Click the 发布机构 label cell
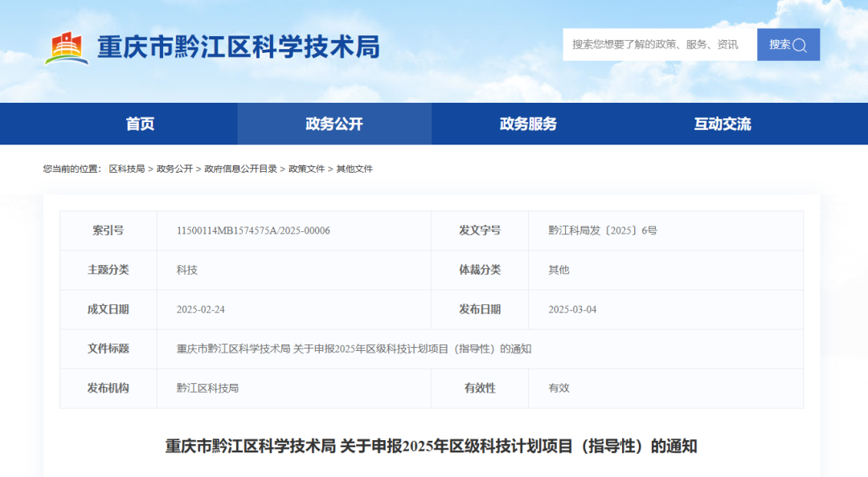This screenshot has height=477, width=868. point(108,389)
